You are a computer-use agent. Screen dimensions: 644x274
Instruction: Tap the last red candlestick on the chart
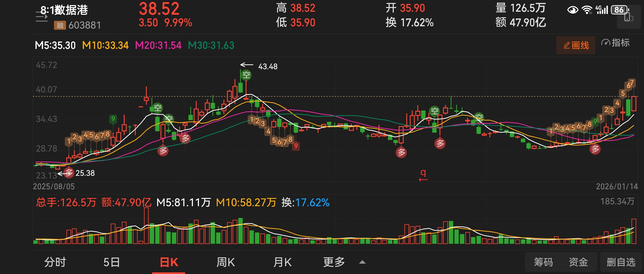tap(634, 103)
